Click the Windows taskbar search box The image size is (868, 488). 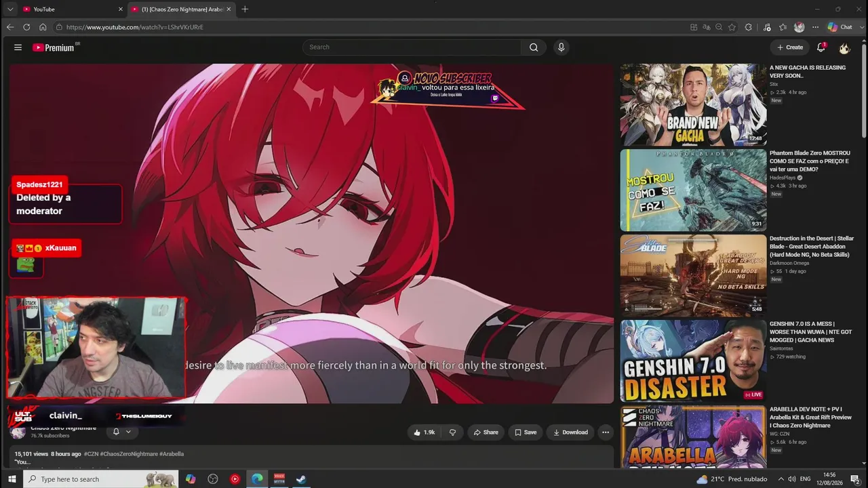pos(101,479)
